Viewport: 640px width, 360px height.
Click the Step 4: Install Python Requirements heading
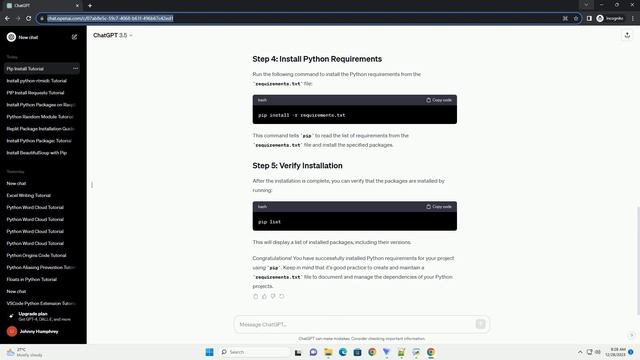(x=317, y=59)
